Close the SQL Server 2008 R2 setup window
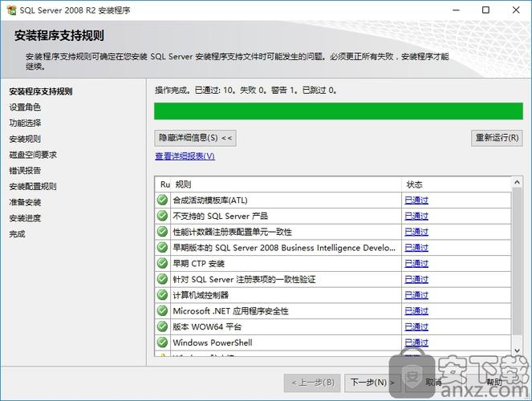The width and height of the screenshot is (532, 401). click(516, 10)
